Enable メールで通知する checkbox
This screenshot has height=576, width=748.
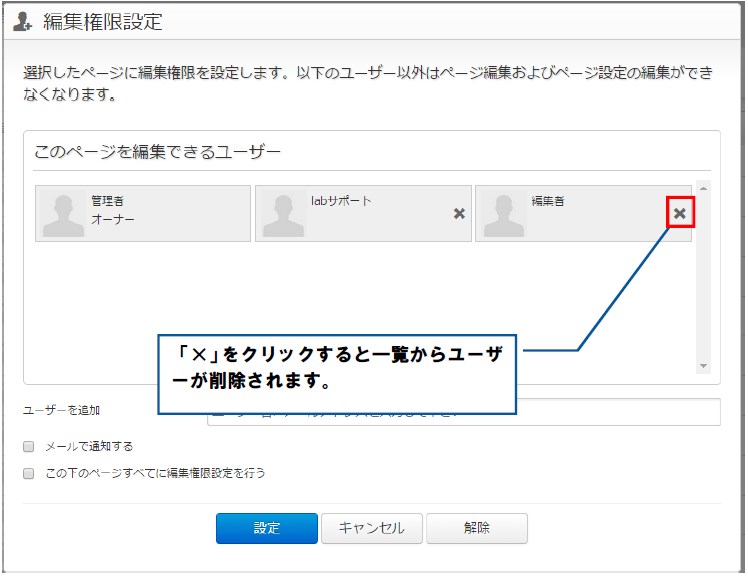click(29, 446)
